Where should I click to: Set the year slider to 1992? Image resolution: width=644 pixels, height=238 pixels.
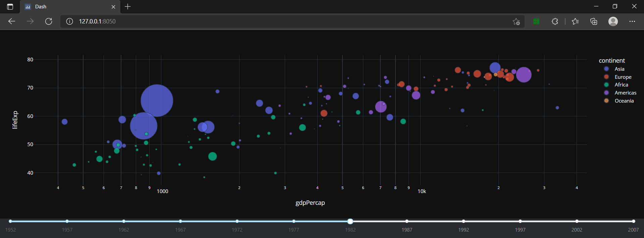pos(464,221)
